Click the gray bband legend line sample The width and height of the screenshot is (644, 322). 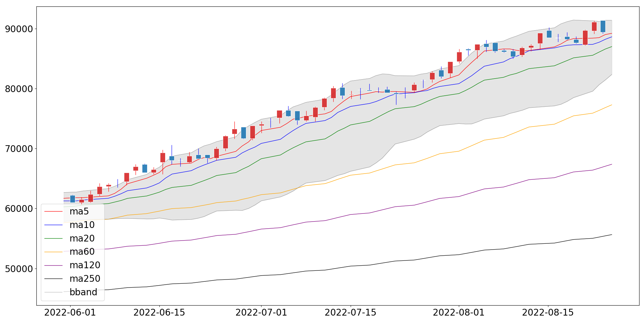click(x=53, y=292)
